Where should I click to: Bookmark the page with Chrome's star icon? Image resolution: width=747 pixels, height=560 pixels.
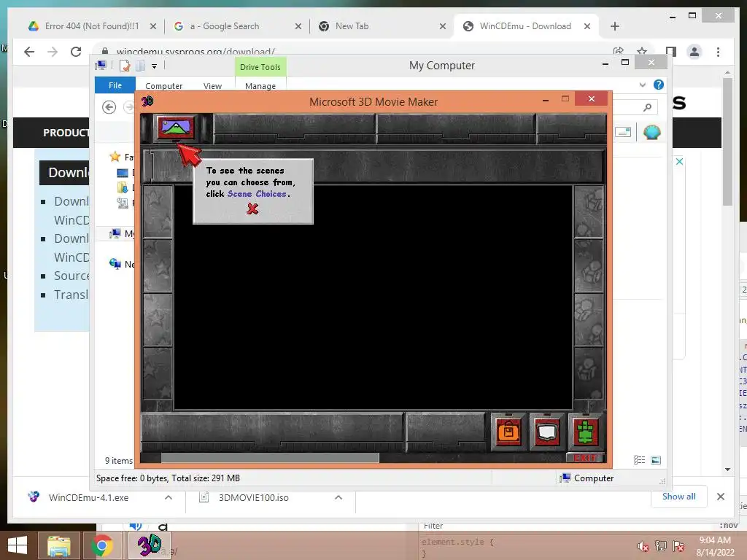coord(642,50)
